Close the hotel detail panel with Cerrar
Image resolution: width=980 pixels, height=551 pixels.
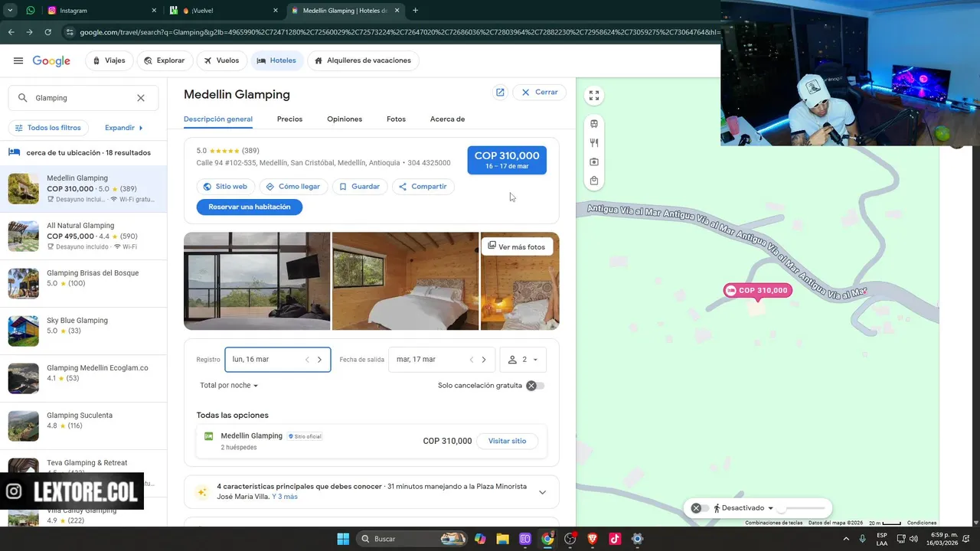[x=540, y=92]
